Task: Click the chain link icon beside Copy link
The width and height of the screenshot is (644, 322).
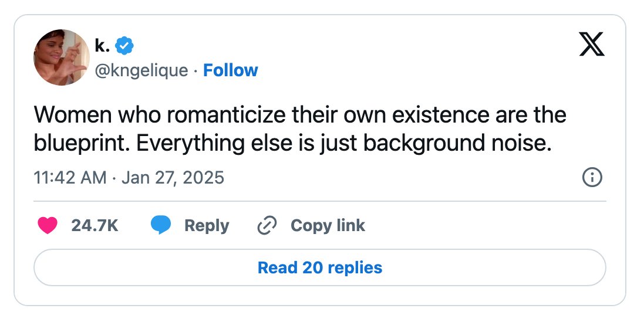Action: tap(267, 226)
